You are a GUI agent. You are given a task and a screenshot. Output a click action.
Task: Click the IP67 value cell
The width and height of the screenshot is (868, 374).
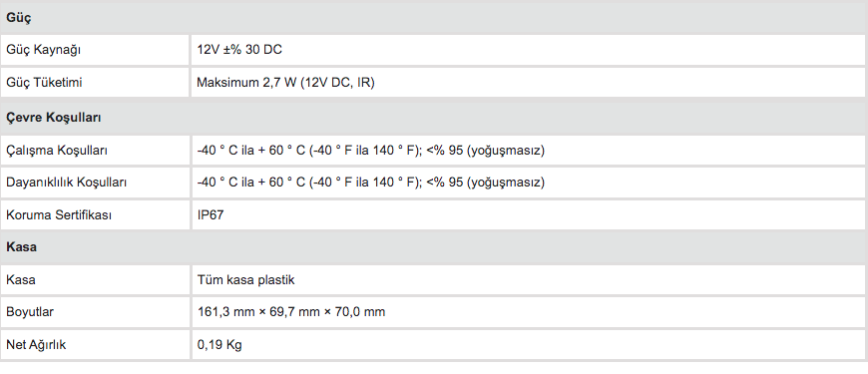(529, 214)
